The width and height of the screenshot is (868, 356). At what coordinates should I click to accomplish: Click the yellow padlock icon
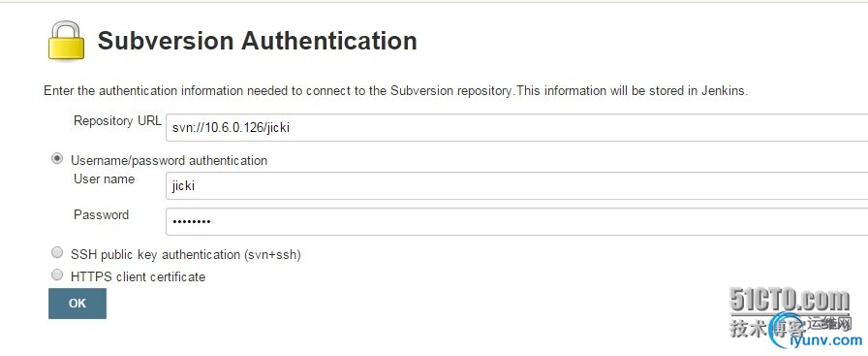click(x=67, y=41)
